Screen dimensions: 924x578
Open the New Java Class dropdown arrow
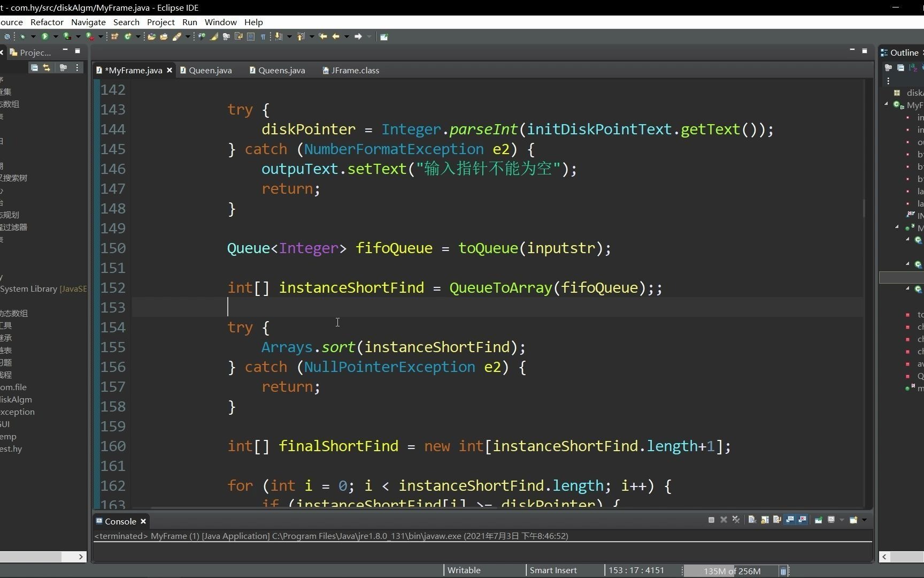138,36
